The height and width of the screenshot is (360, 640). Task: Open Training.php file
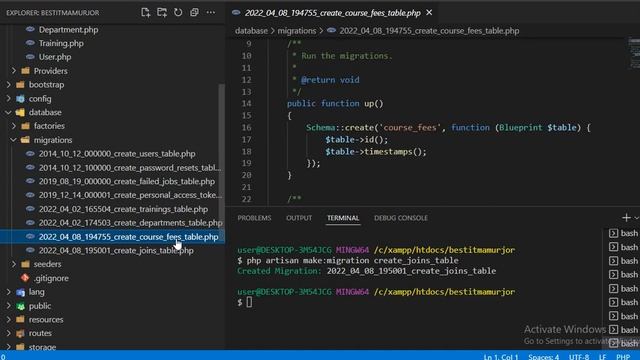(x=61, y=43)
